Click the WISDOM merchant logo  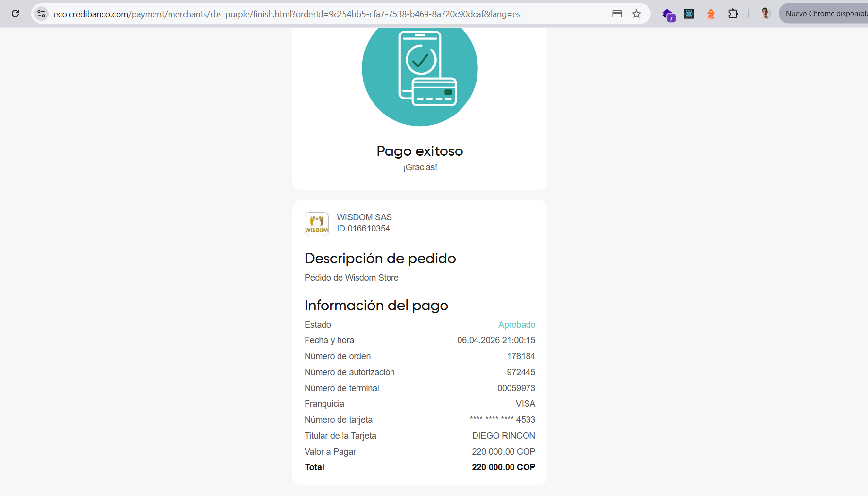click(317, 224)
